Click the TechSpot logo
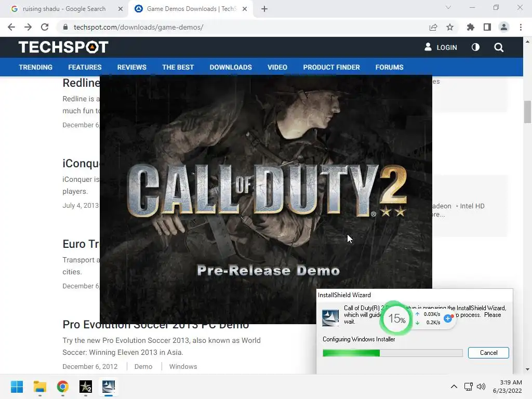Image resolution: width=532 pixels, height=399 pixels. pos(63,47)
